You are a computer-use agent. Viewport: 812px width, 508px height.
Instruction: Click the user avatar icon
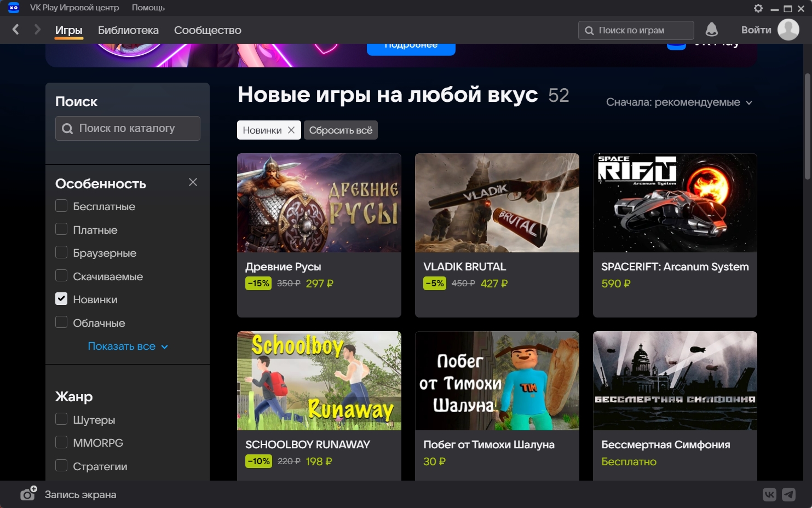[x=788, y=30]
